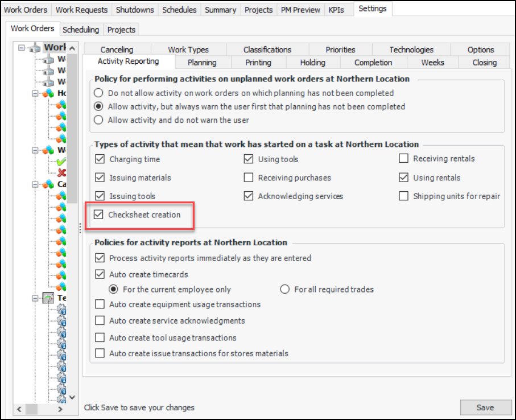The image size is (516, 420).
Task: Click the tree's vertical scrollbar thumb
Action: click(72, 129)
